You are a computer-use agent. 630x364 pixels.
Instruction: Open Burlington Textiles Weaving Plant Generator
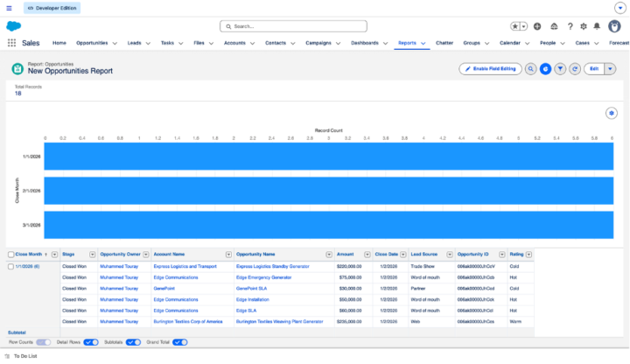(x=280, y=322)
